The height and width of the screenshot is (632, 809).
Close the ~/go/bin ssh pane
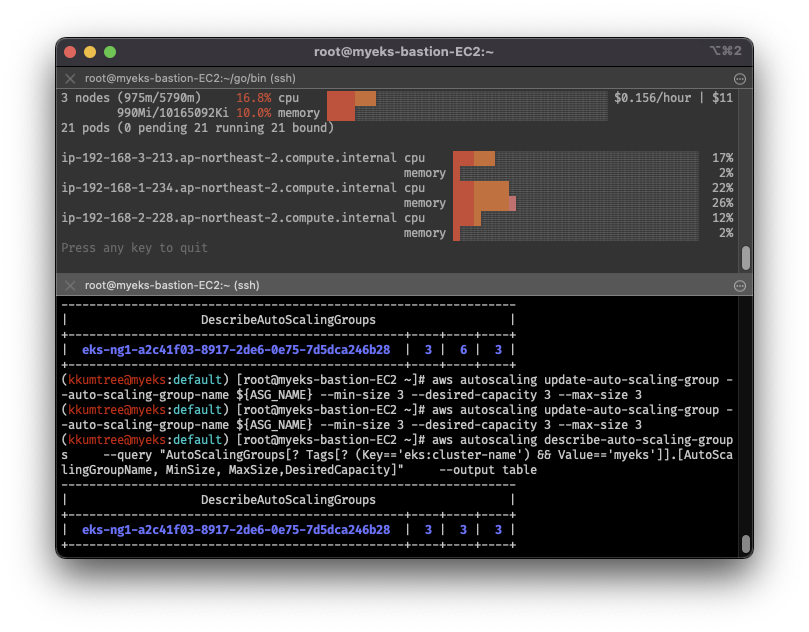coord(70,78)
